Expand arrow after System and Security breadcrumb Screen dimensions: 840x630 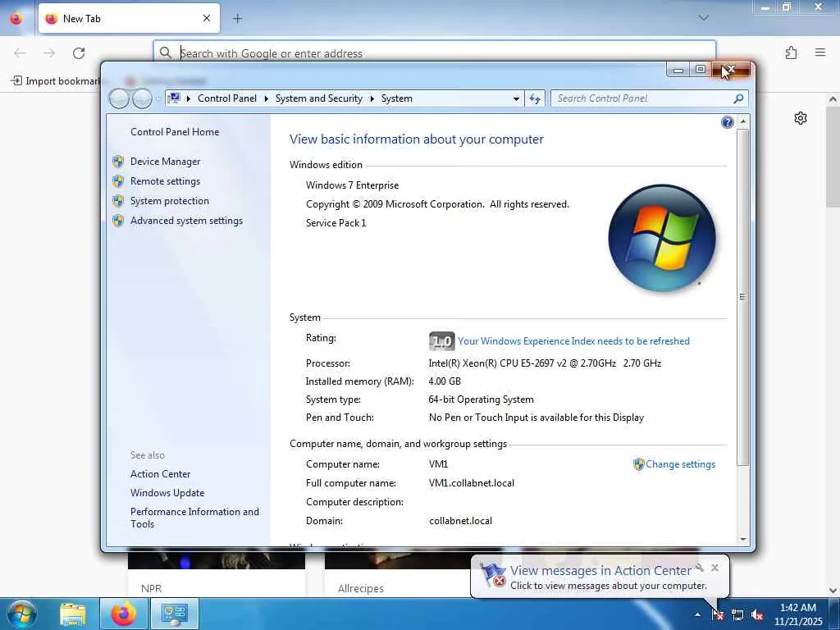point(372,98)
